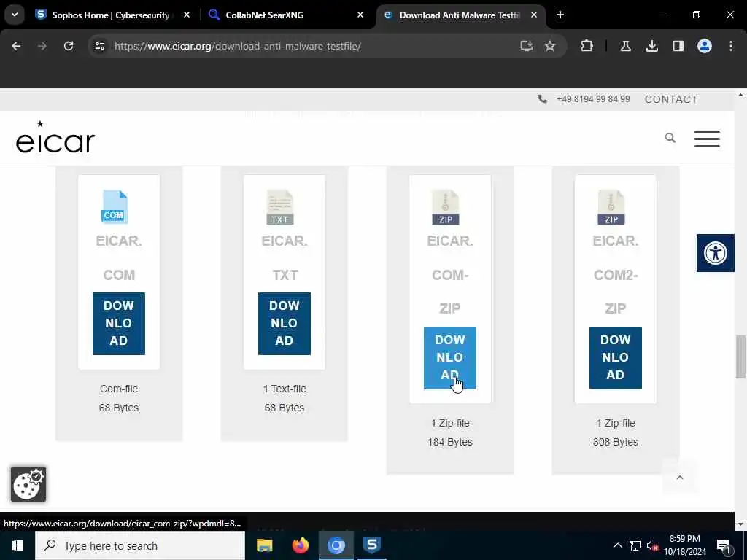747x560 pixels.
Task: Close the CollabNet SearXNG tab
Action: tap(360, 15)
